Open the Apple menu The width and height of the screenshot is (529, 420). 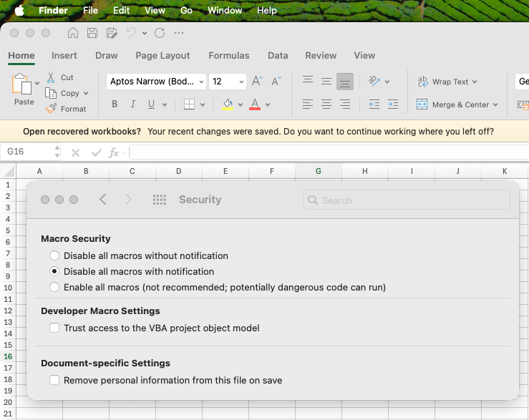tap(19, 11)
